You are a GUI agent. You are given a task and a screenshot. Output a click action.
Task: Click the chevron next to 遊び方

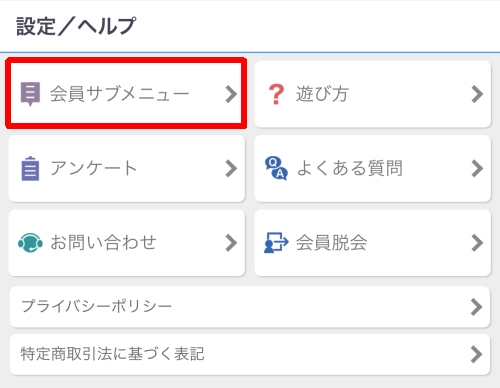tap(477, 94)
